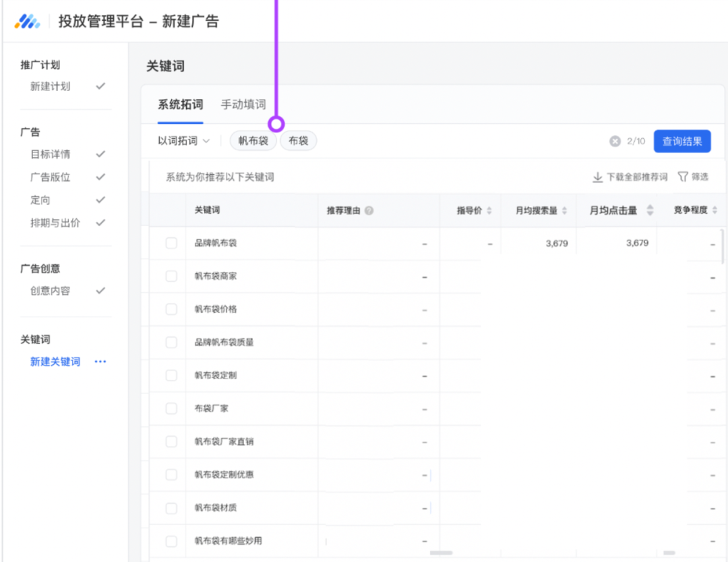Screen dimensions: 728x562
Task: Click the download all recommended words icon
Action: [597, 177]
